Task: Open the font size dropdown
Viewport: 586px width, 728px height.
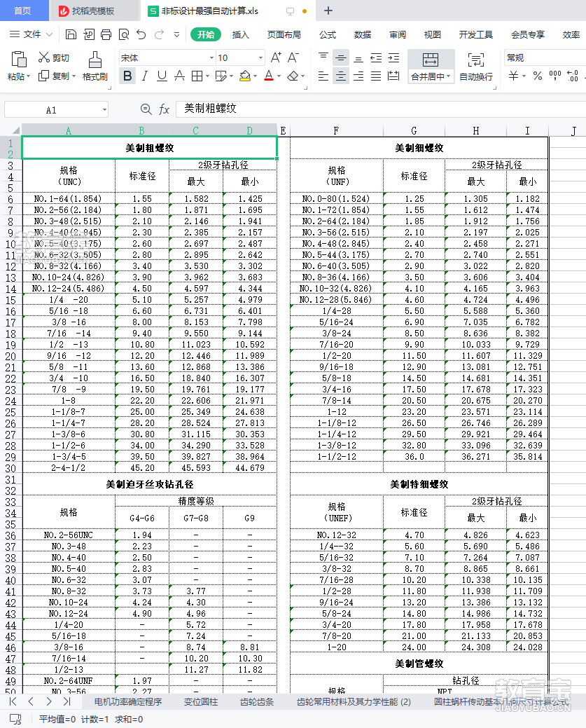Action: tap(260, 58)
